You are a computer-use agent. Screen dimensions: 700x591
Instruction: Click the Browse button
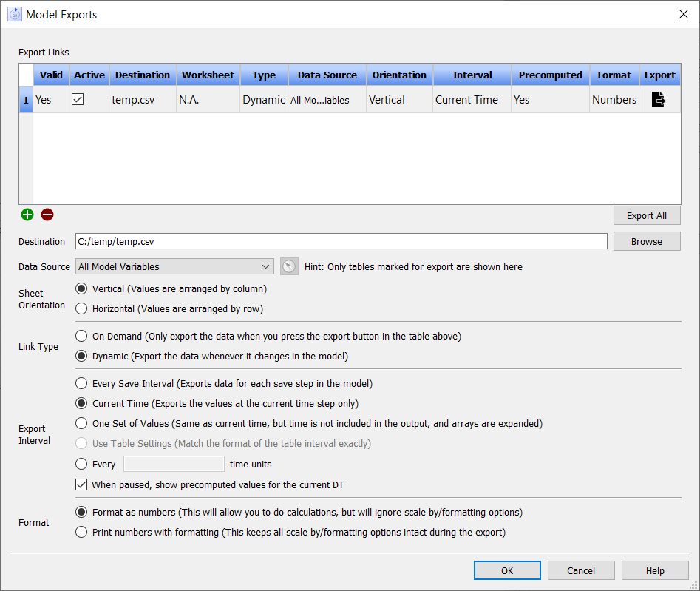pyautogui.click(x=647, y=242)
